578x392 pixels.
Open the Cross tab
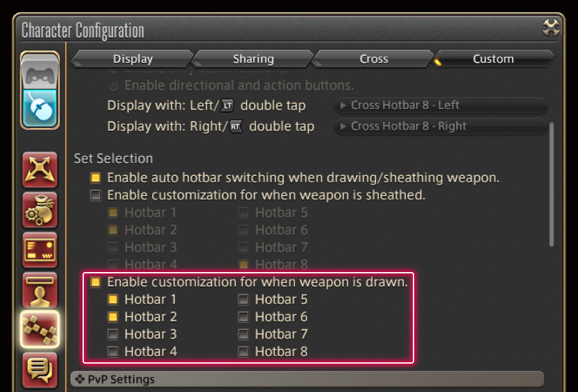point(374,59)
